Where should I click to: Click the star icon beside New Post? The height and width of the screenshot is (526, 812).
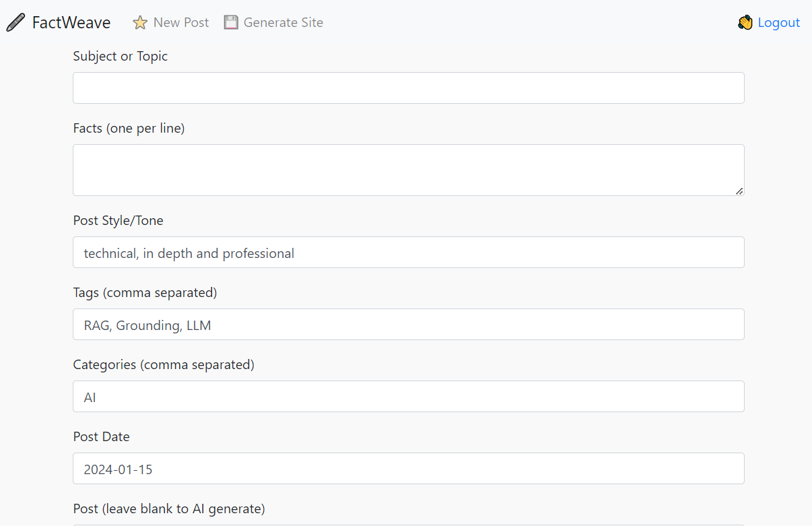140,23
